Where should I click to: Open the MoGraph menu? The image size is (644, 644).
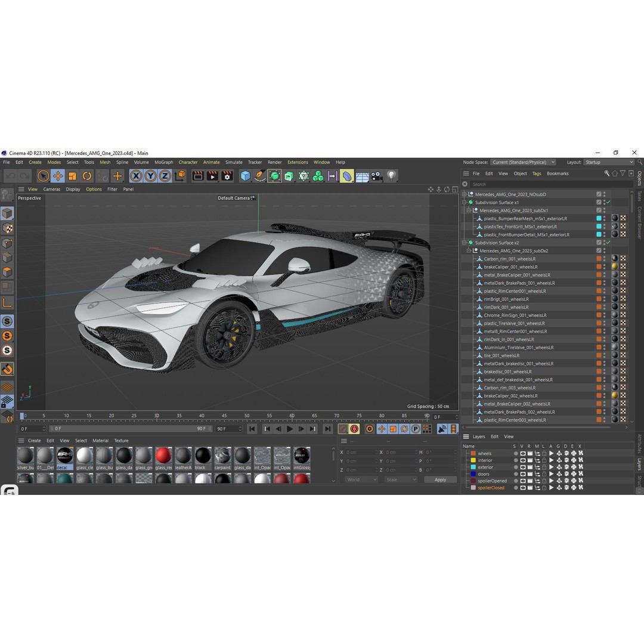163,162
